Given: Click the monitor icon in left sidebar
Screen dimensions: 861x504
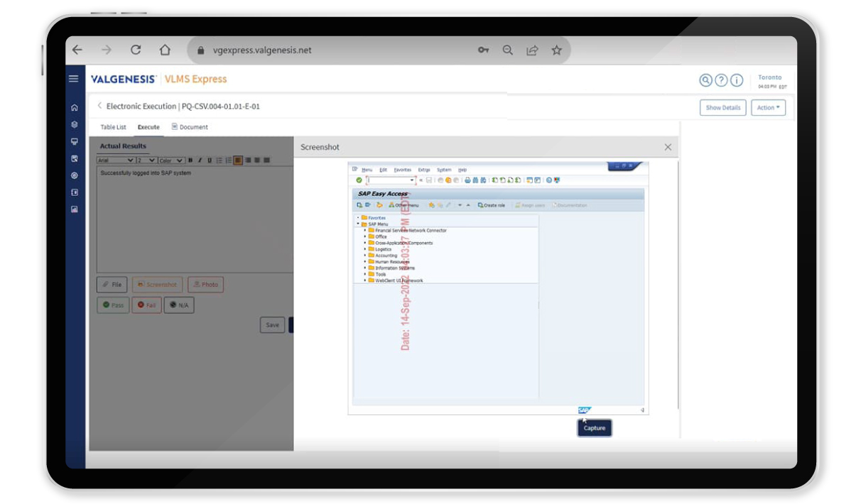Looking at the screenshot, I should click(75, 141).
